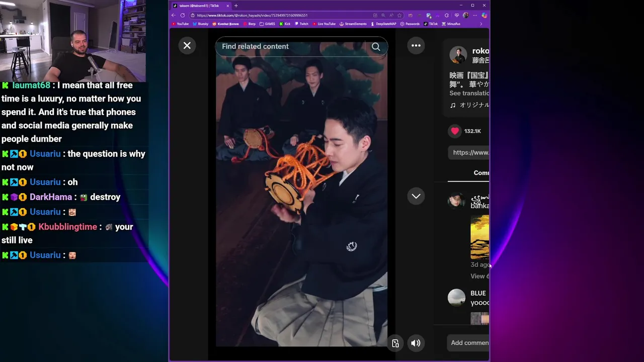644x362 pixels.
Task: Open the Live YouTube bookmark
Action: [x=324, y=24]
